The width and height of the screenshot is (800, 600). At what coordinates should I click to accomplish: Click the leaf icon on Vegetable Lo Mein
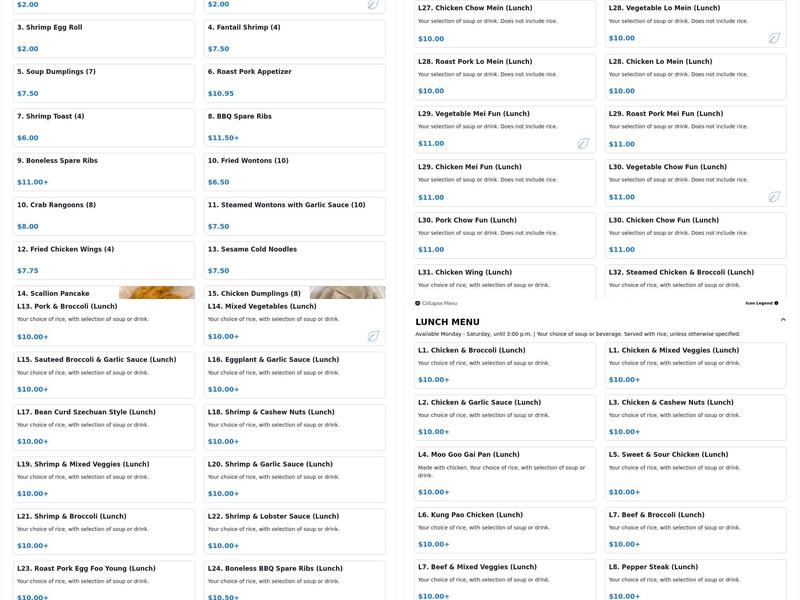[774, 38]
